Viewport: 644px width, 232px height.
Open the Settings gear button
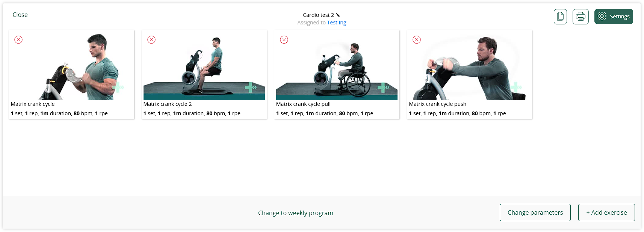tap(614, 17)
